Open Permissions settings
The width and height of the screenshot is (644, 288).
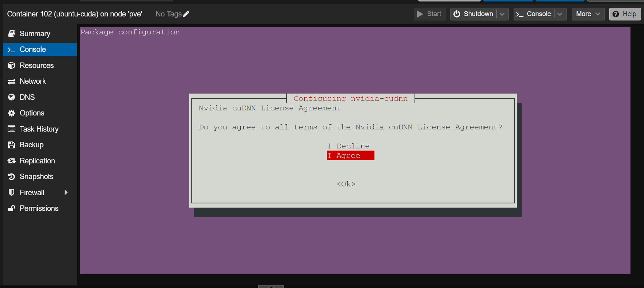coord(40,208)
